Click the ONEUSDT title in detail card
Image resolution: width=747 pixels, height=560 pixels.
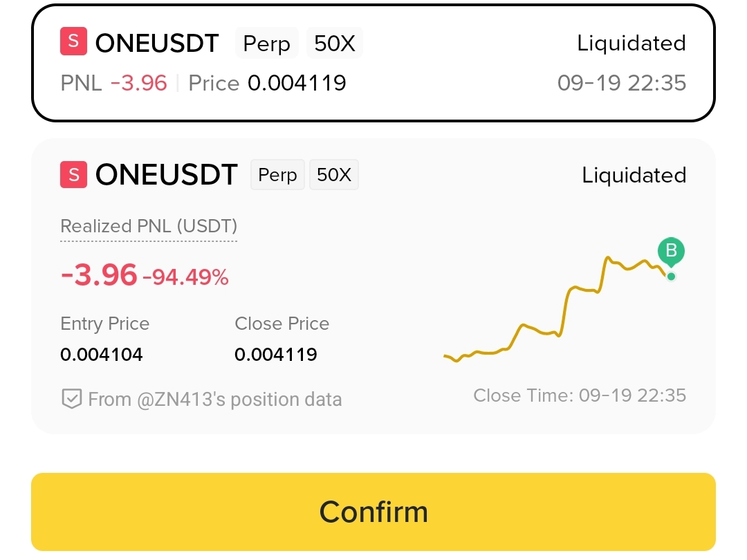click(166, 175)
